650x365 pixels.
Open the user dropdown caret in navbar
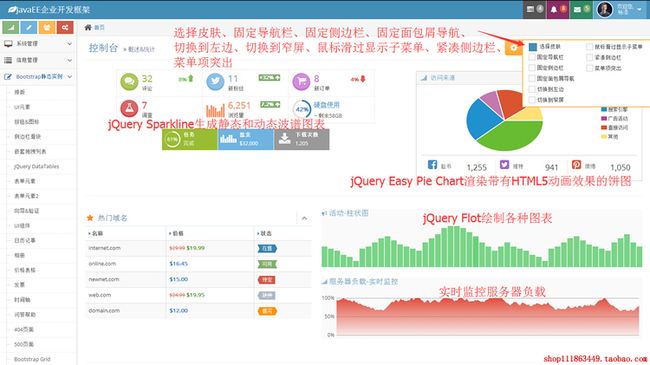pos(639,10)
